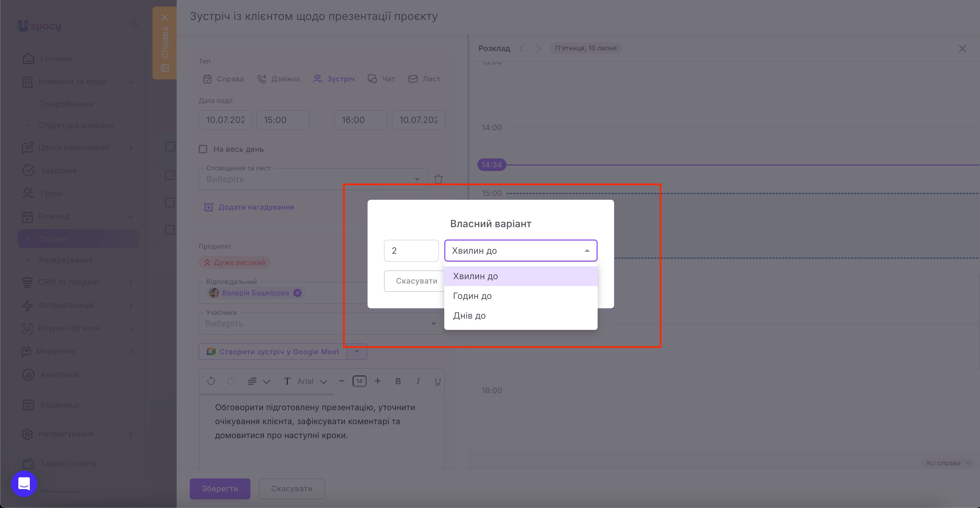Apply bold formatting in the editor toolbar
The height and width of the screenshot is (508, 980).
[x=398, y=381]
